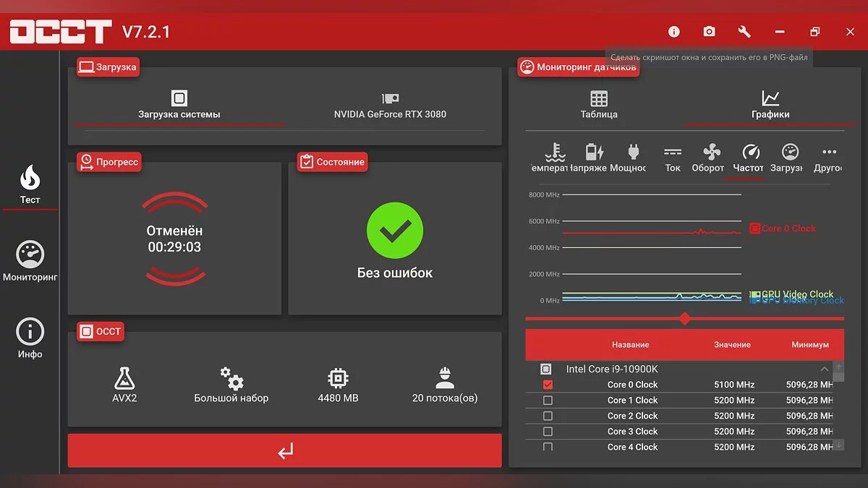The height and width of the screenshot is (488, 868).
Task: Click the V7.2.1 version text
Action: pyautogui.click(x=146, y=31)
